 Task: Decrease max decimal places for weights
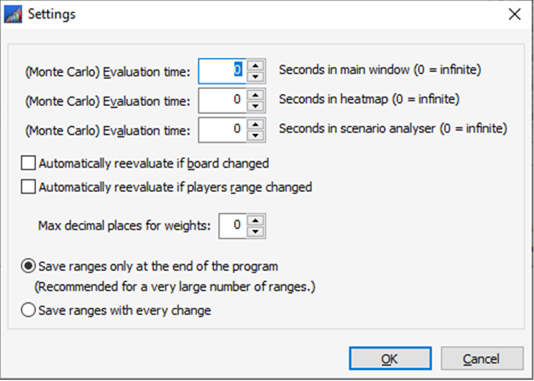point(255,232)
